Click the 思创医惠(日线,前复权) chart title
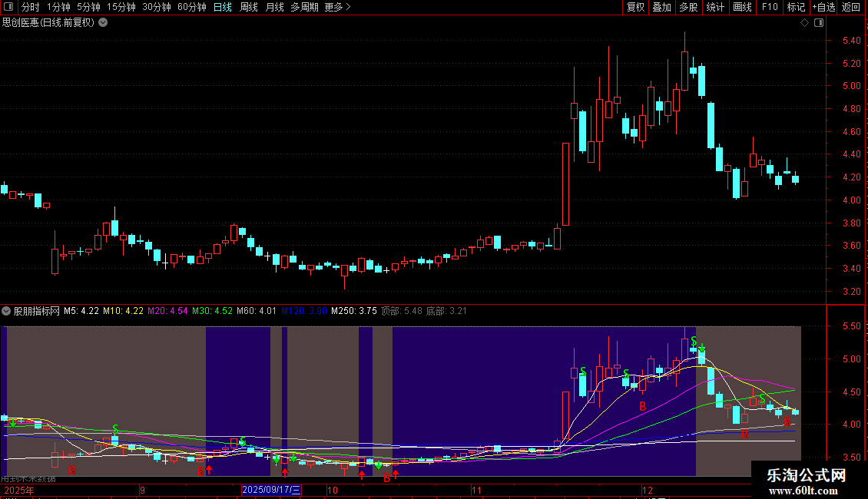868x499 pixels. [48, 23]
